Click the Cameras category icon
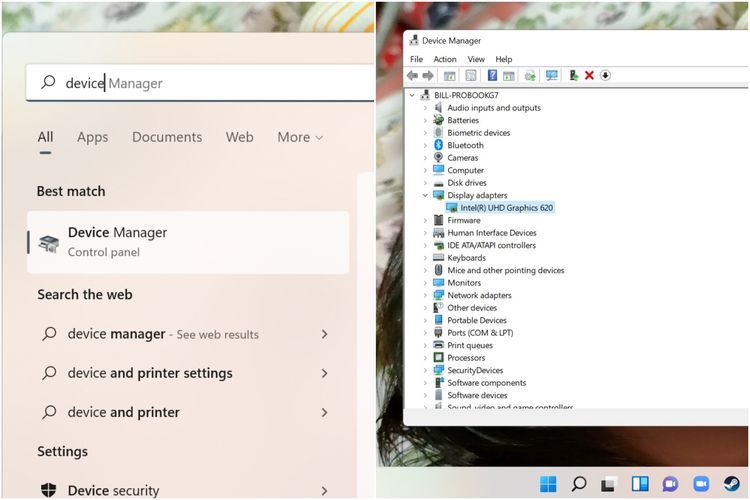The height and width of the screenshot is (500, 750). coord(438,157)
